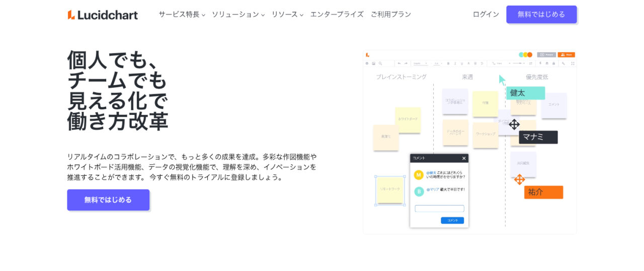The image size is (644, 271).
Task: Click the teal 健太 name label
Action: tap(525, 93)
